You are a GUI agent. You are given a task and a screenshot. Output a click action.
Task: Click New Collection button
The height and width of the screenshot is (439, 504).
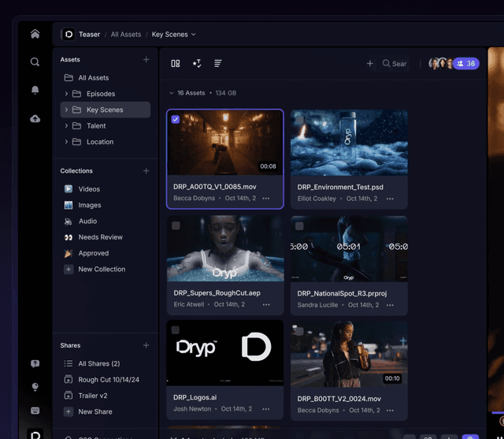pos(101,270)
